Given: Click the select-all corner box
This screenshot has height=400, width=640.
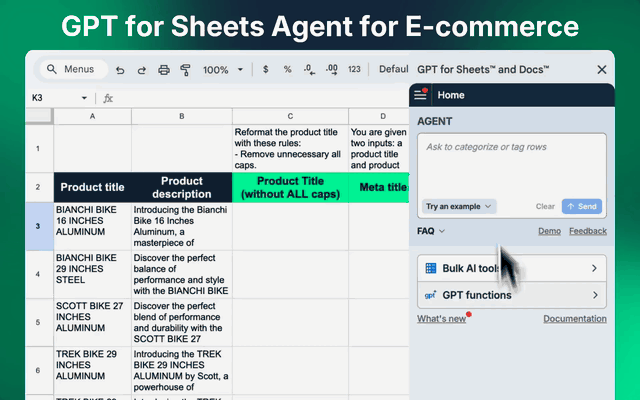Looking at the screenshot, I should coord(39,116).
